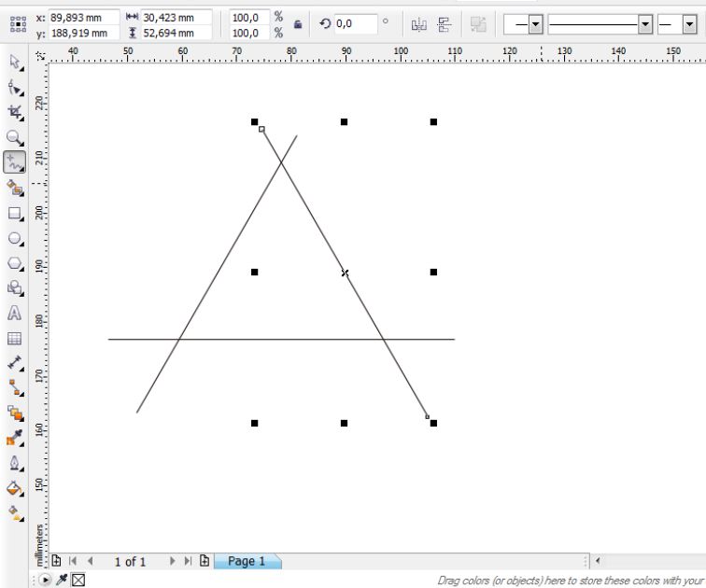
Task: Click the top-center selection handle
Action: pyautogui.click(x=344, y=122)
